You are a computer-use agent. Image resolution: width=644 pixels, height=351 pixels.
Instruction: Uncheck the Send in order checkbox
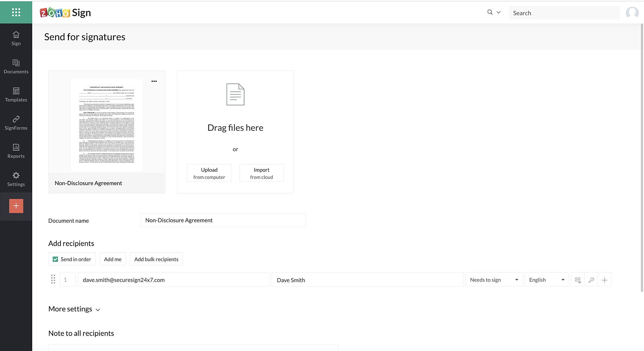click(55, 259)
